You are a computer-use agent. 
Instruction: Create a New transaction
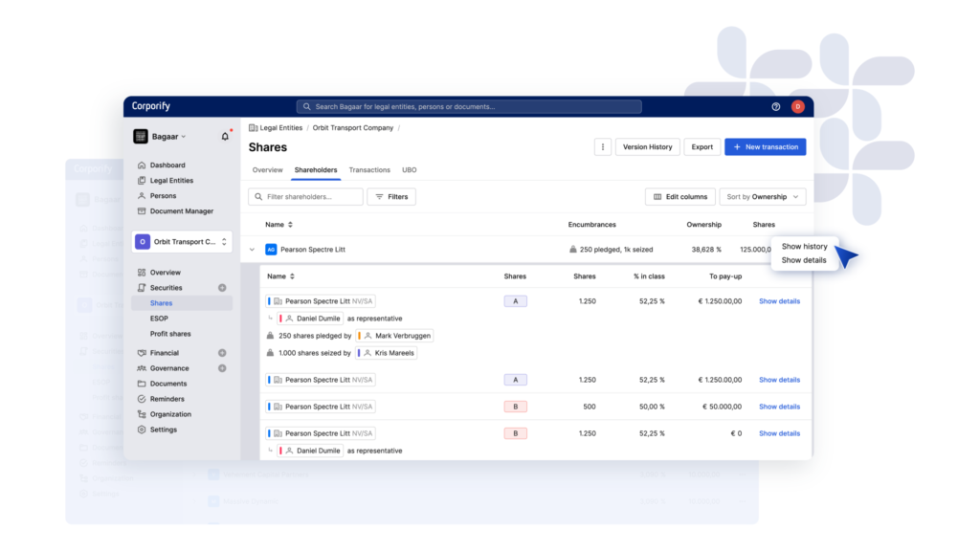[765, 146]
